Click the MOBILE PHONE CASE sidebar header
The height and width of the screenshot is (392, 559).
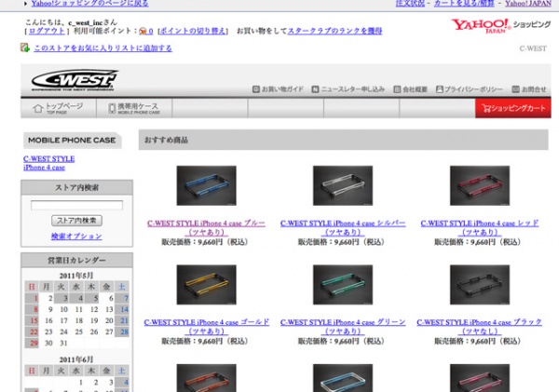pyautogui.click(x=72, y=140)
